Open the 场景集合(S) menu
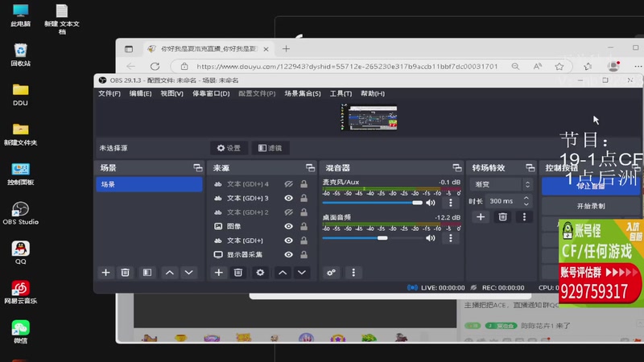The width and height of the screenshot is (644, 362). click(303, 93)
